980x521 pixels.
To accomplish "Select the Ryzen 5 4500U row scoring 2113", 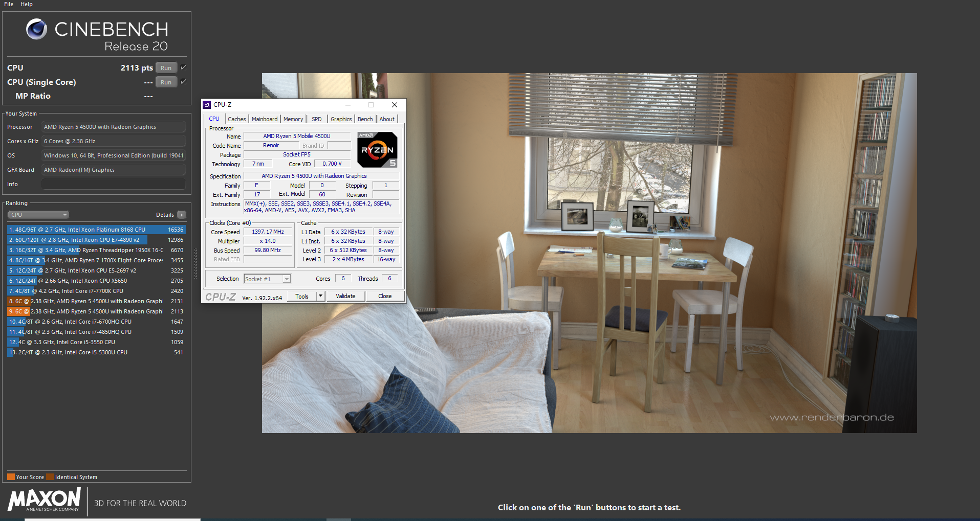I will (96, 311).
